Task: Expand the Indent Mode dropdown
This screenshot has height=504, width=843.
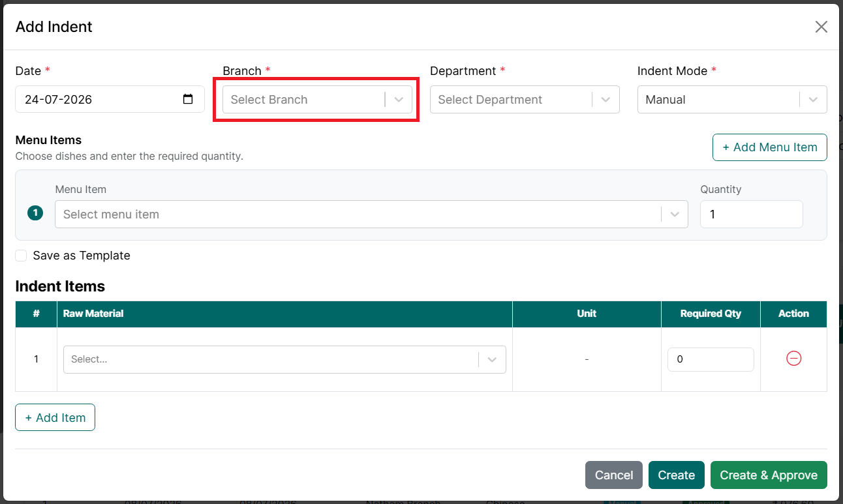Action: pos(732,100)
